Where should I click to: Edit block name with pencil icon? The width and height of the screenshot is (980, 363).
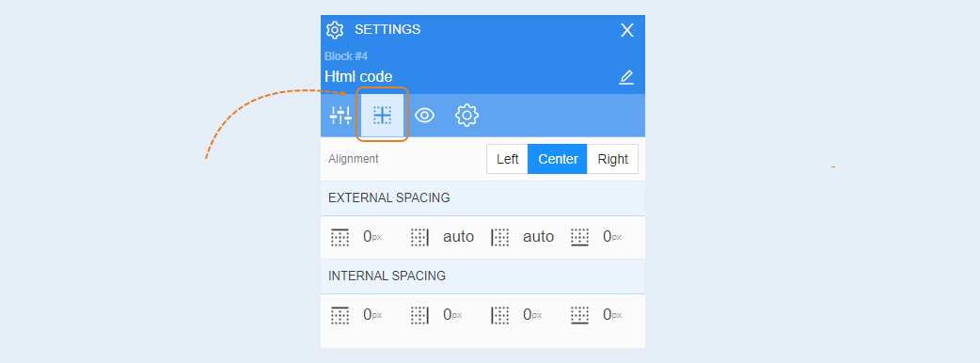(x=626, y=77)
